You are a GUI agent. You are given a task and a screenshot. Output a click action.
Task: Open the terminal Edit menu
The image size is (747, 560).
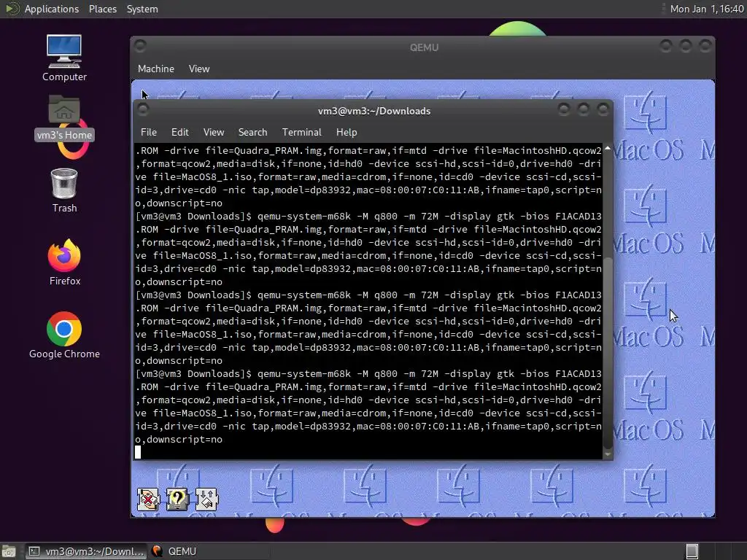tap(180, 132)
